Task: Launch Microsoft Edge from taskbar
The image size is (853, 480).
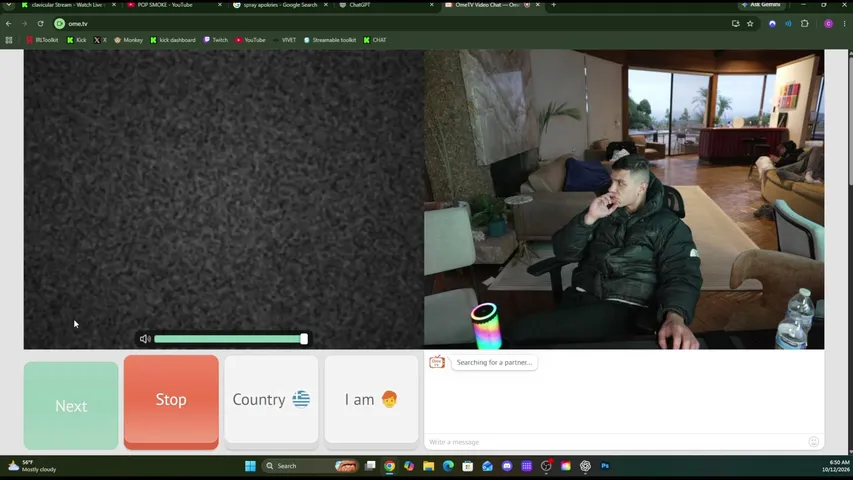Action: click(x=448, y=466)
